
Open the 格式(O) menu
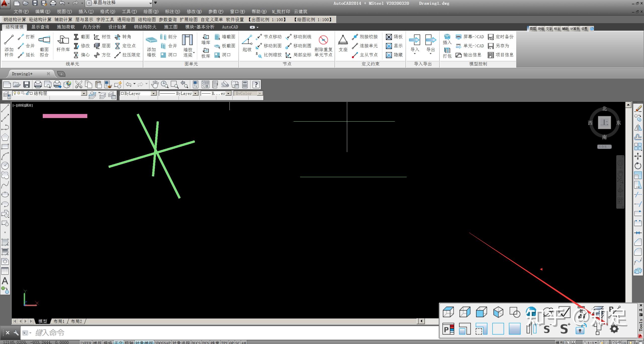point(107,12)
